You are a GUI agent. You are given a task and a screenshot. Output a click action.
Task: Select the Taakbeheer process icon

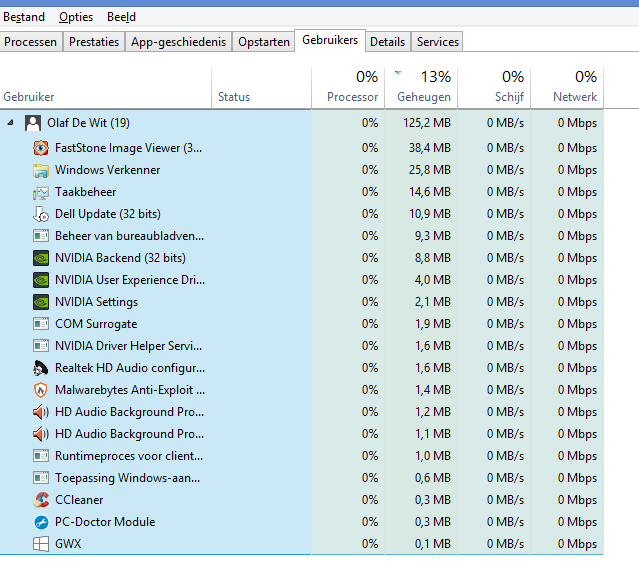click(41, 192)
